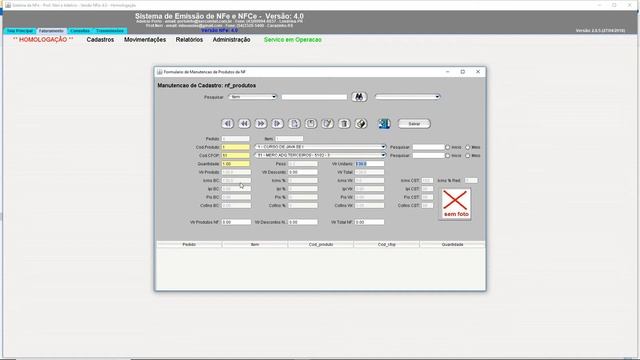Click the Cod_produto column header

pos(321,244)
